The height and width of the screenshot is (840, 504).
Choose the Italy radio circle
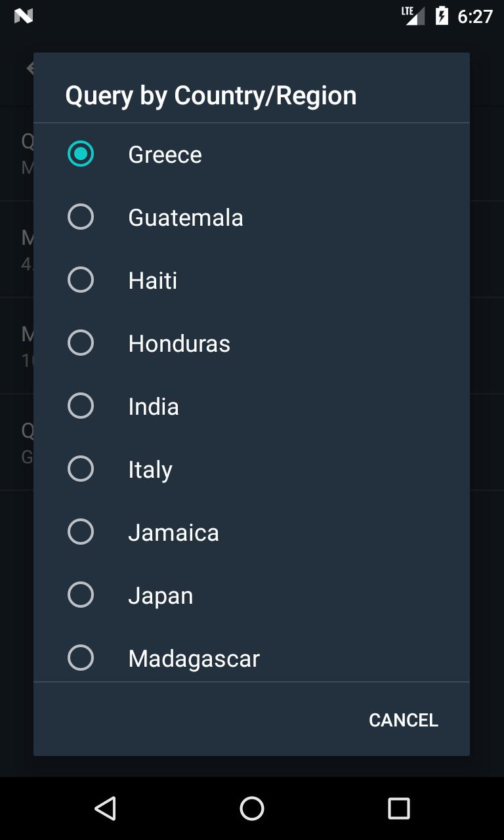81,469
